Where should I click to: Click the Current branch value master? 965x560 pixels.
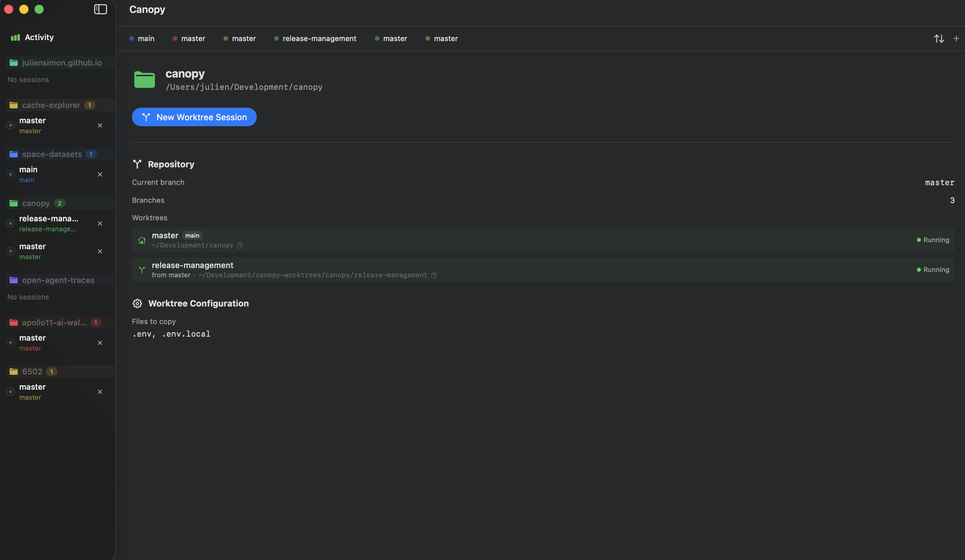click(x=939, y=183)
